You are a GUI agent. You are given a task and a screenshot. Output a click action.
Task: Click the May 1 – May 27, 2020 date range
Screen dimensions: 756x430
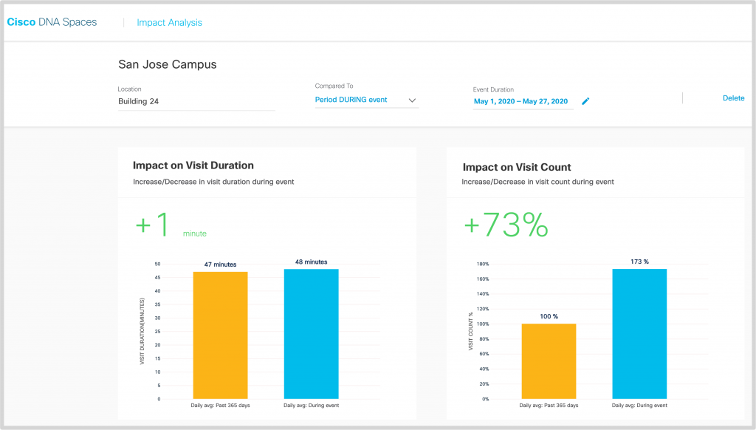click(x=520, y=101)
